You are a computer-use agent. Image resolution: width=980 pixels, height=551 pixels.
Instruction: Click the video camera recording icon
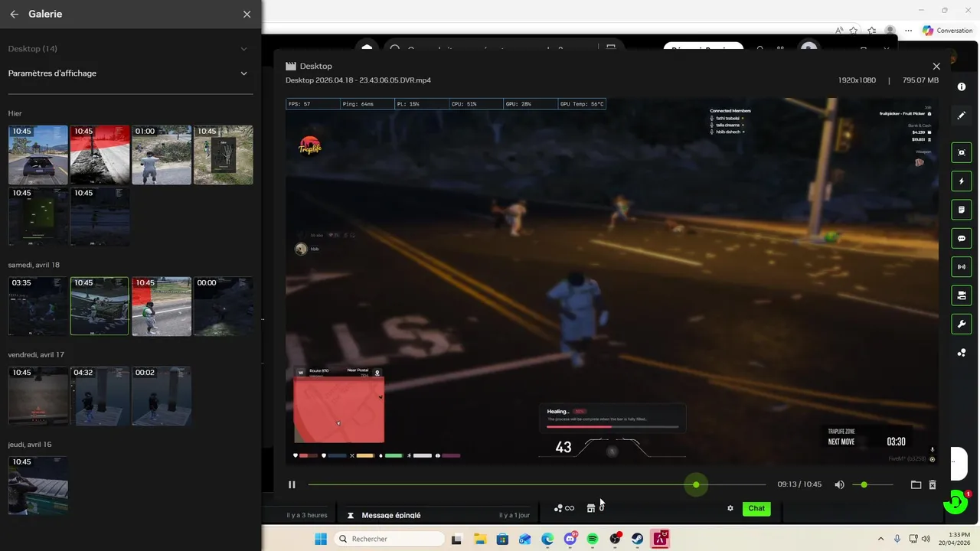[962, 295]
